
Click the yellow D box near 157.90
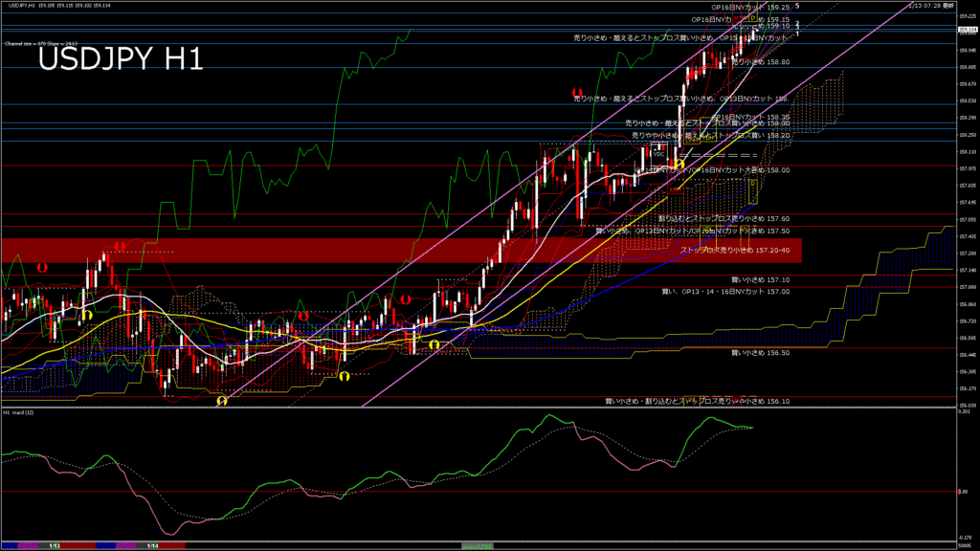tap(752, 182)
